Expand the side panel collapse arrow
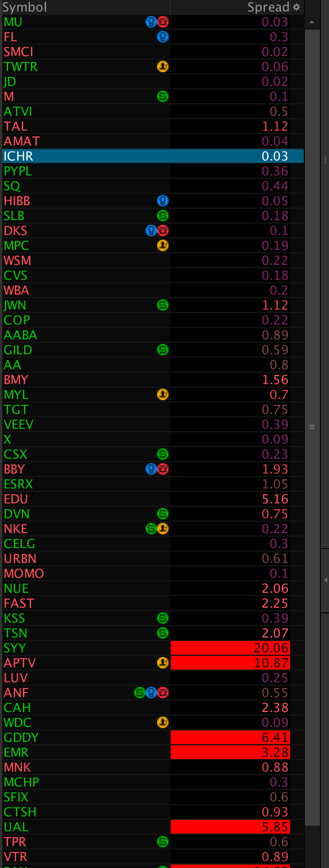The width and height of the screenshot is (329, 868). [x=326, y=580]
